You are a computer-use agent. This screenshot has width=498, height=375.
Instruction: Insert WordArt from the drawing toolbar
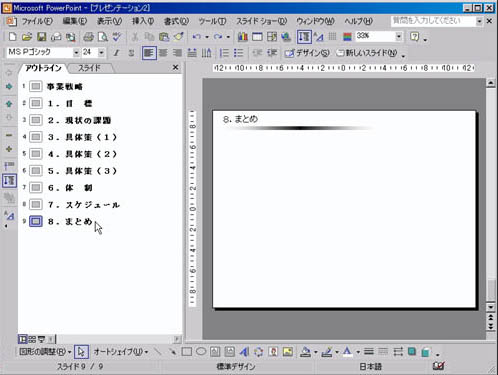pos(244,352)
